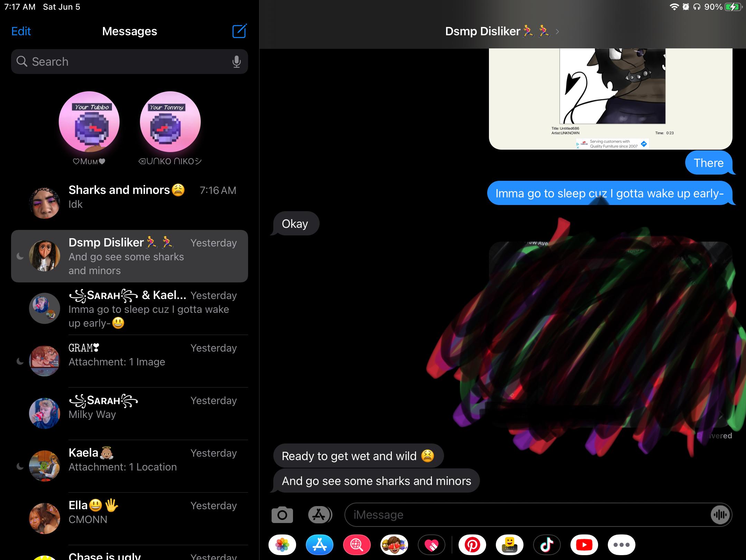Tap the App Store apps toggle icon

tap(319, 515)
